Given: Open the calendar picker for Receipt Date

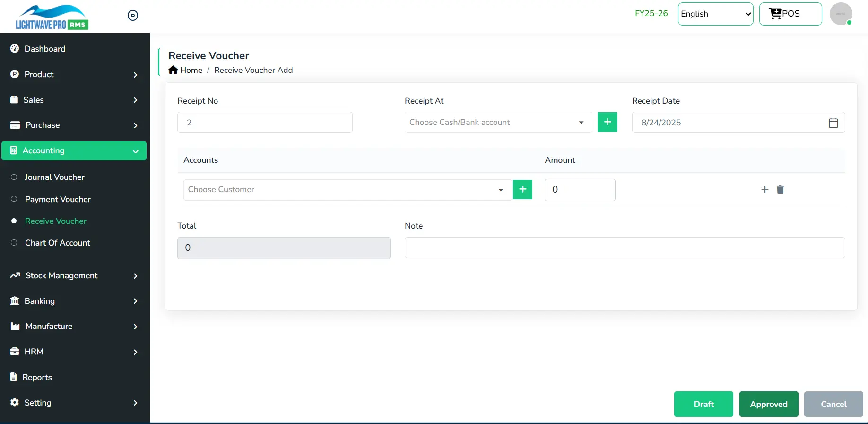Looking at the screenshot, I should click(x=833, y=123).
